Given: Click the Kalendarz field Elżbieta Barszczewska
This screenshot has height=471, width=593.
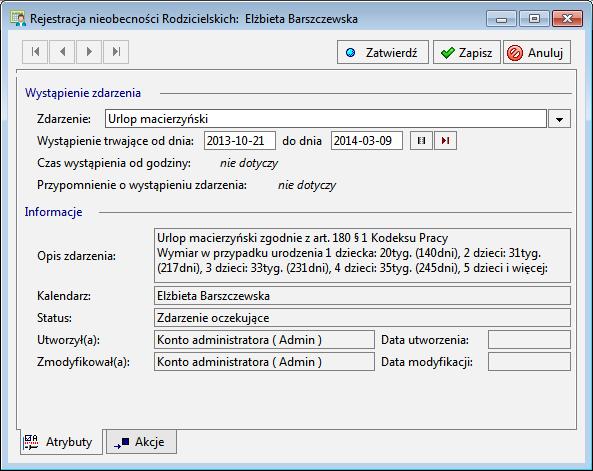Looking at the screenshot, I should click(x=362, y=295).
